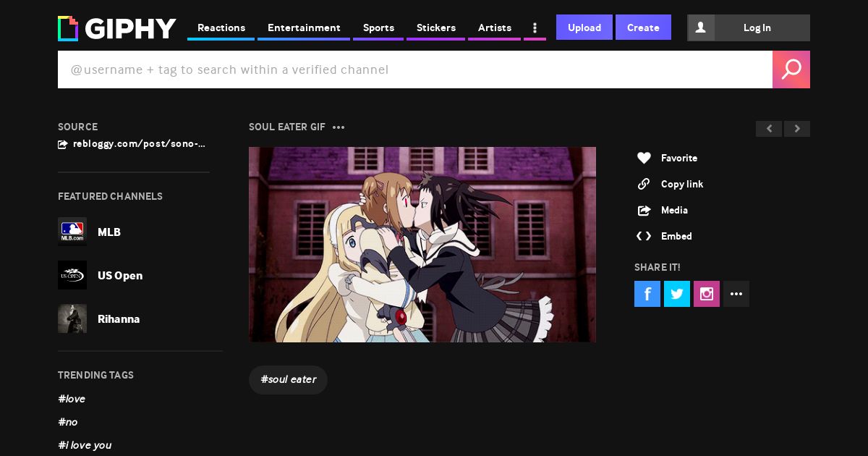
Task: Open the Rihanna channel avatar
Action: click(x=72, y=318)
